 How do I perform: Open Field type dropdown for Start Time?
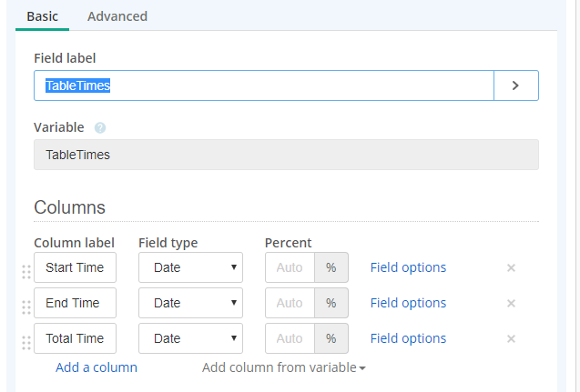point(190,267)
